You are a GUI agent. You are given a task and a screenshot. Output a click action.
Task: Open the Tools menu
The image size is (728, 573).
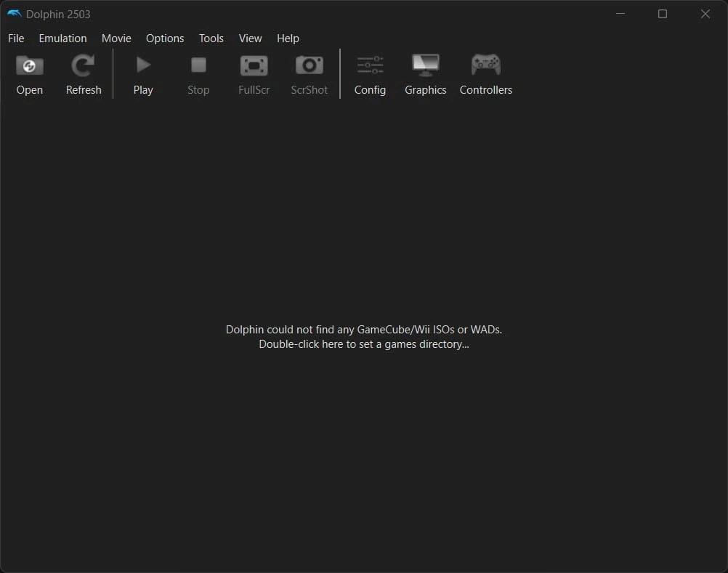coord(211,38)
